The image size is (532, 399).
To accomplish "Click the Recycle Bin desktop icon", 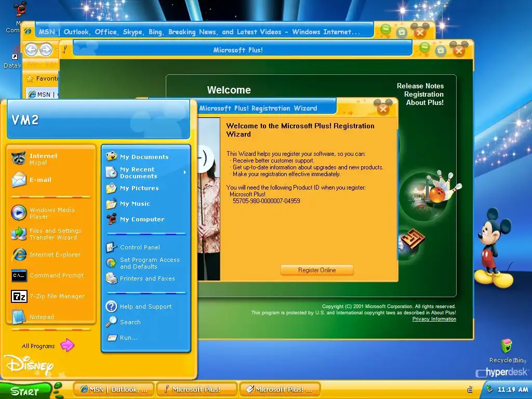I will coord(507,347).
